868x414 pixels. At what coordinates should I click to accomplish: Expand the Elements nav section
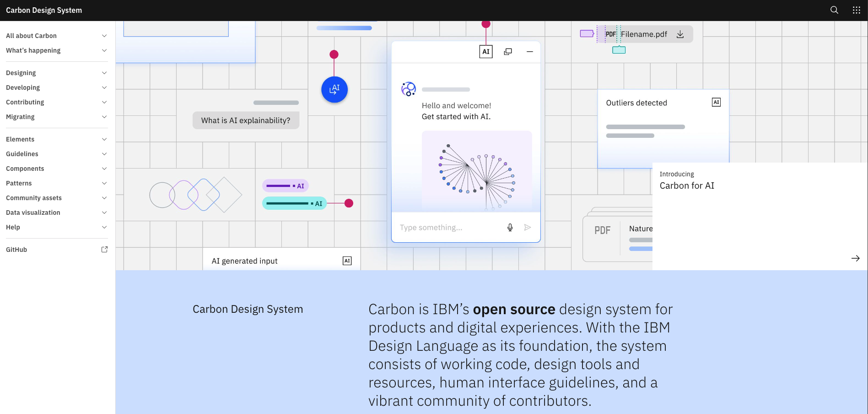57,139
